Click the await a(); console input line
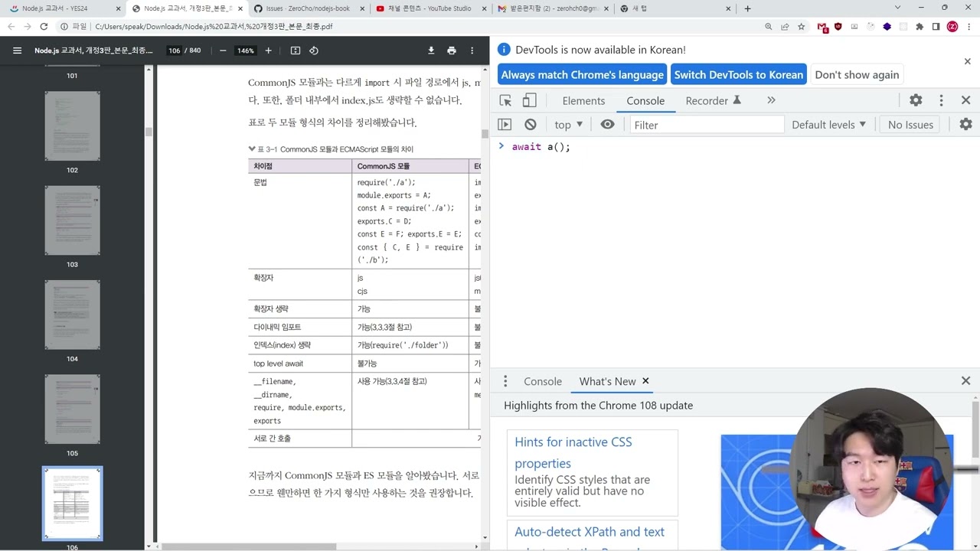This screenshot has height=551, width=980. [x=541, y=146]
